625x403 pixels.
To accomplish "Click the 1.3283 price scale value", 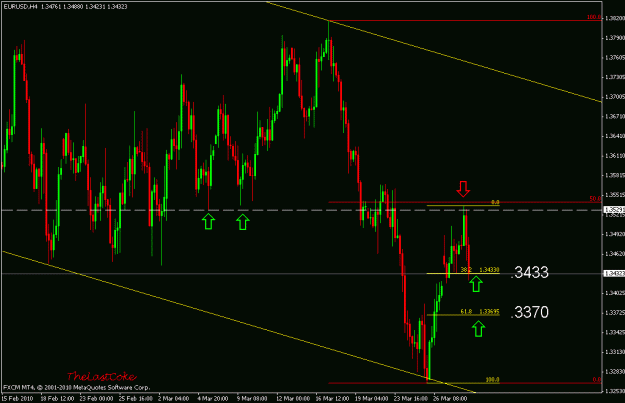I will [x=615, y=372].
